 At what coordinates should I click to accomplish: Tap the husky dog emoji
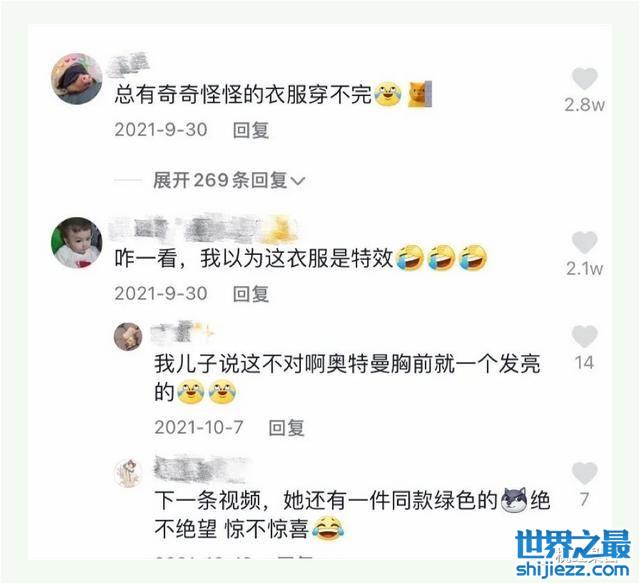point(514,500)
